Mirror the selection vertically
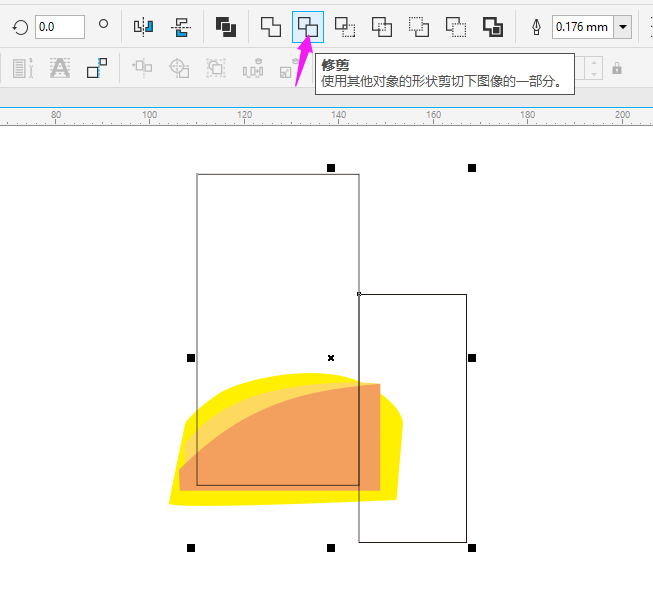Viewport: 653px width, 603px height. click(x=180, y=27)
